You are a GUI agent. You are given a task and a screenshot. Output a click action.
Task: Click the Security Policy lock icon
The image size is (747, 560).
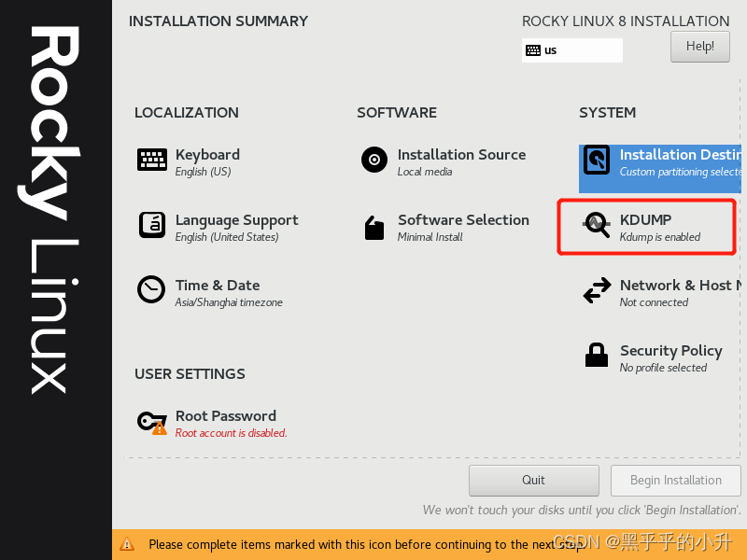tap(597, 356)
